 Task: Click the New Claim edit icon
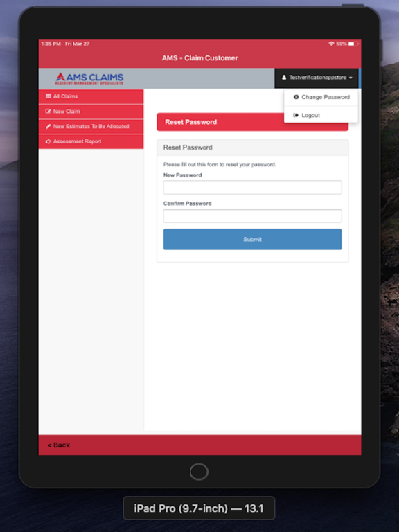pos(48,112)
